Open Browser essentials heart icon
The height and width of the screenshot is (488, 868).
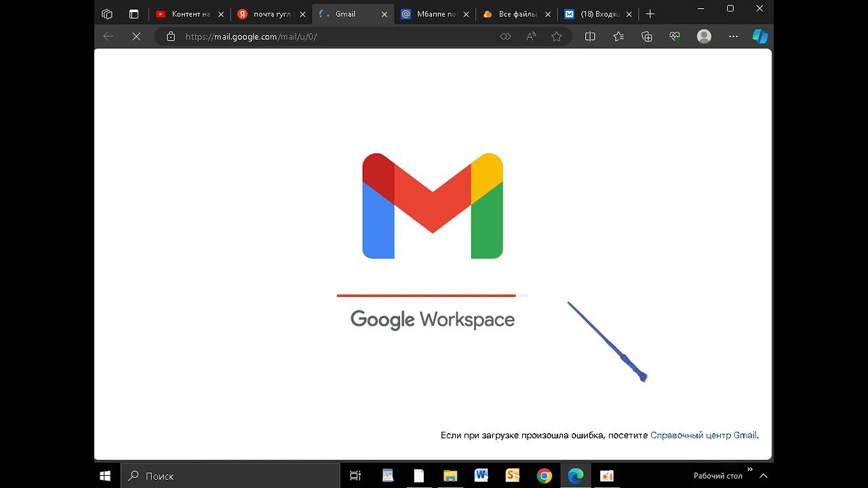[675, 37]
